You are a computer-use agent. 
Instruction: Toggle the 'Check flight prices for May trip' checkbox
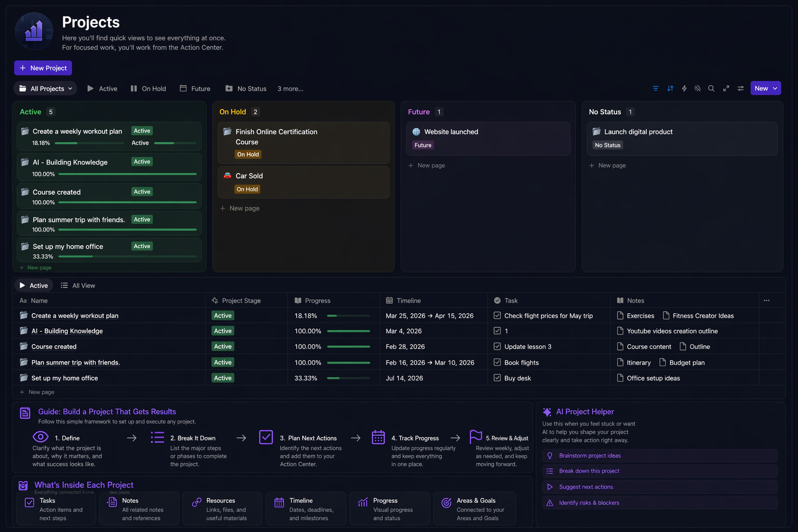497,315
